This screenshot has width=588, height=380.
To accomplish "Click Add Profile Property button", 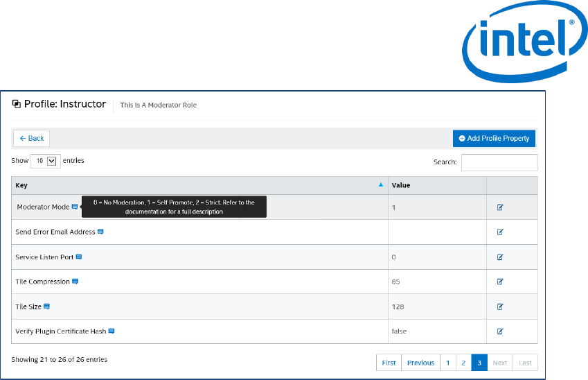I will (494, 138).
